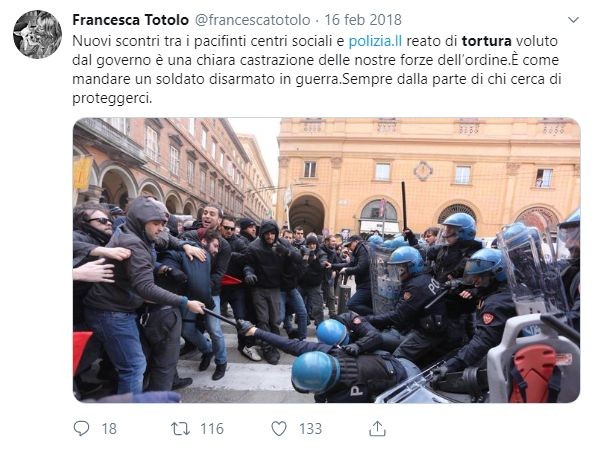Screen dimensions: 594x449
Task: Visit the @francescatotolo handle link
Action: 252,20
